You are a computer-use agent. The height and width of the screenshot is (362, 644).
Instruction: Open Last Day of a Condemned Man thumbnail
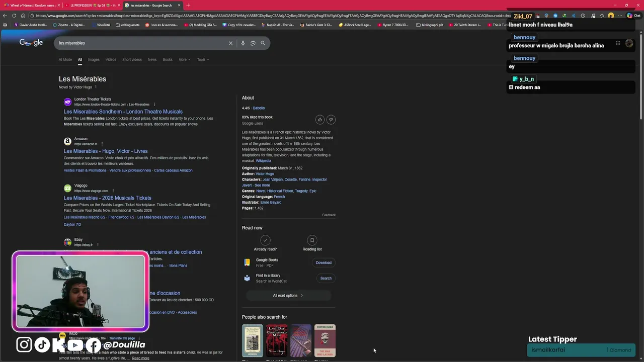(277, 340)
